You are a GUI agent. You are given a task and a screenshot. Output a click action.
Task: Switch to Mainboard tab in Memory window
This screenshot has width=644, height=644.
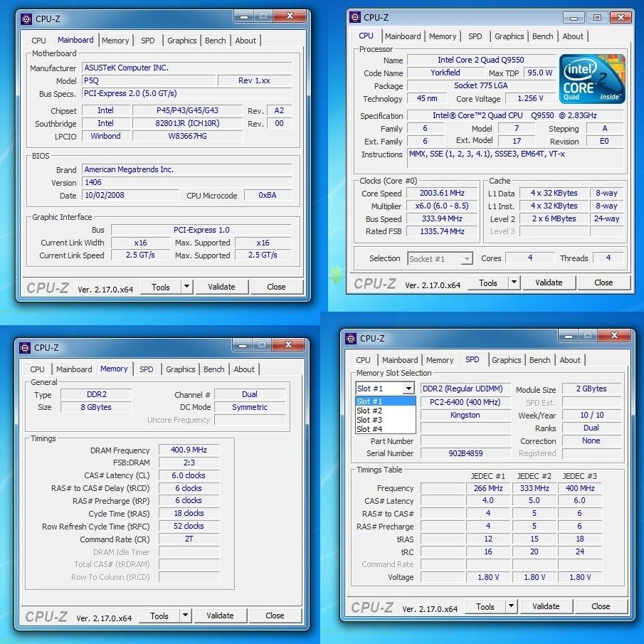pyautogui.click(x=74, y=369)
